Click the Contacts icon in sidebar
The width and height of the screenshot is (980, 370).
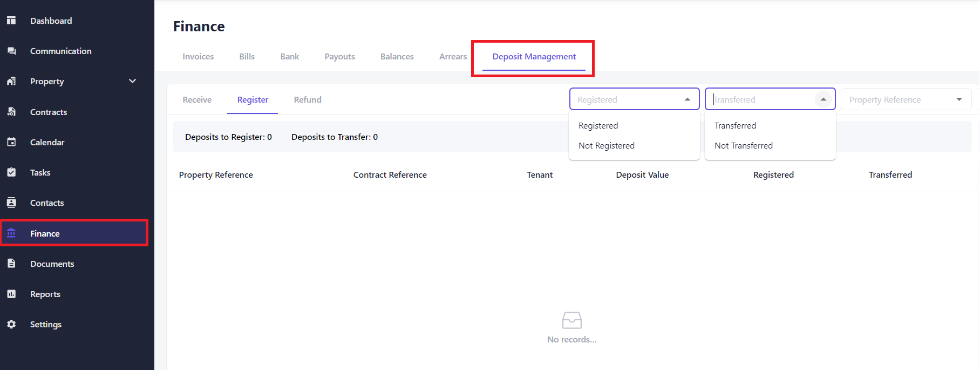point(11,203)
